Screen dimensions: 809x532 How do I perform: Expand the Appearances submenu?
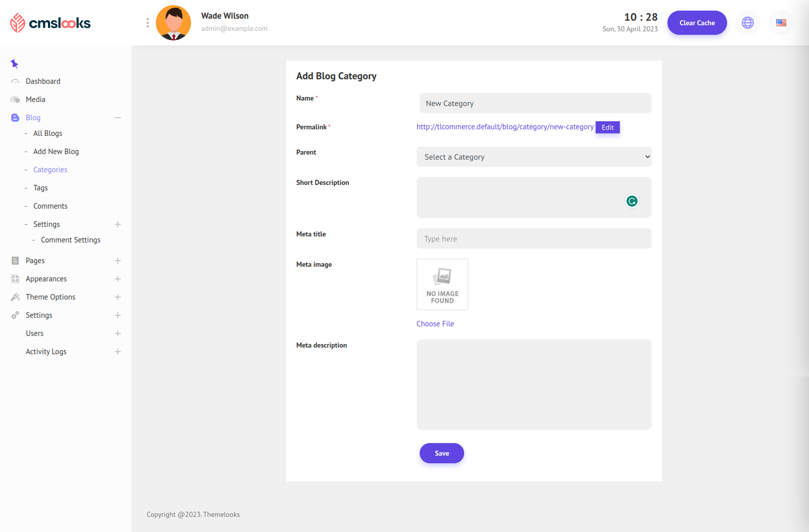pos(118,279)
